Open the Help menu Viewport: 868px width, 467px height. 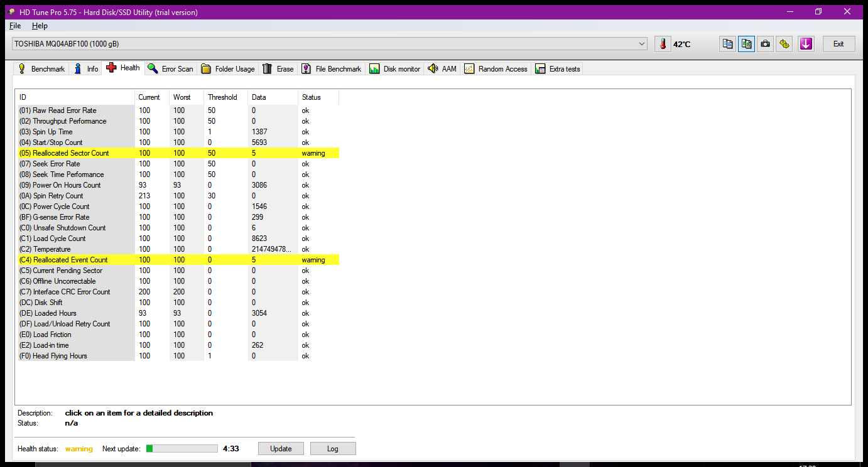point(40,26)
